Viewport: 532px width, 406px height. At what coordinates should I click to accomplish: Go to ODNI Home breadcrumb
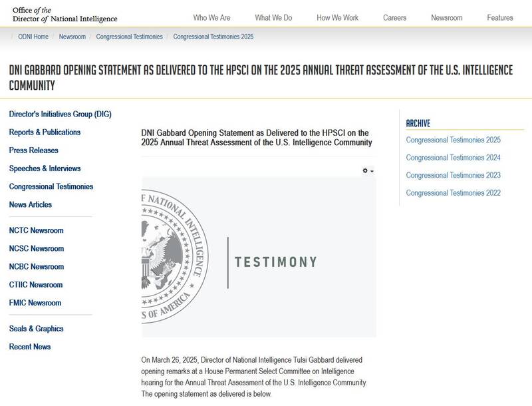click(33, 37)
